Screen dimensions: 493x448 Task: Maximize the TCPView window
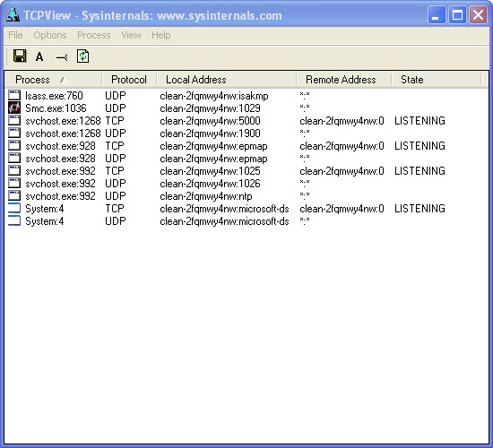[457, 14]
